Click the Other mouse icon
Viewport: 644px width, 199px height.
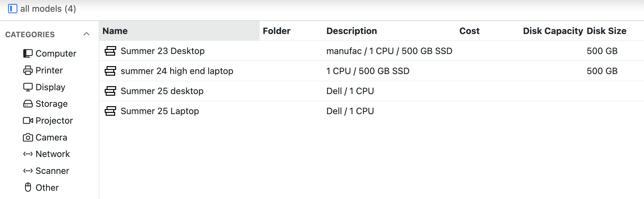point(28,188)
